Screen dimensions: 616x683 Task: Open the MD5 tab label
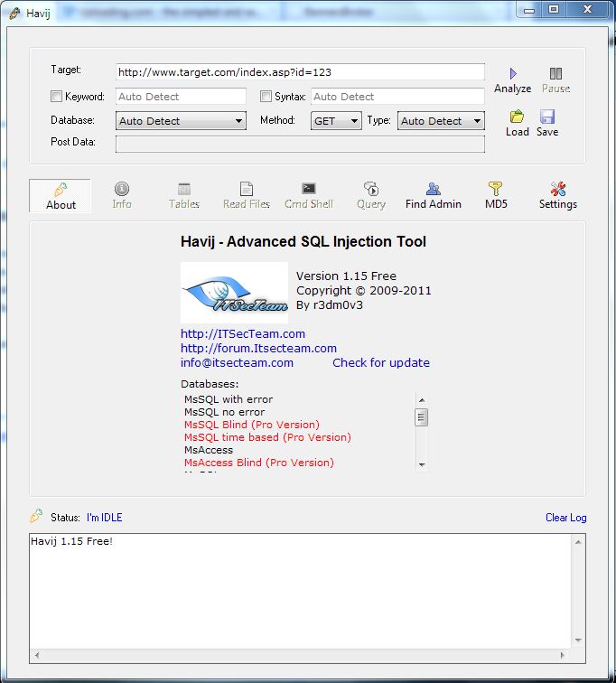tap(496, 204)
